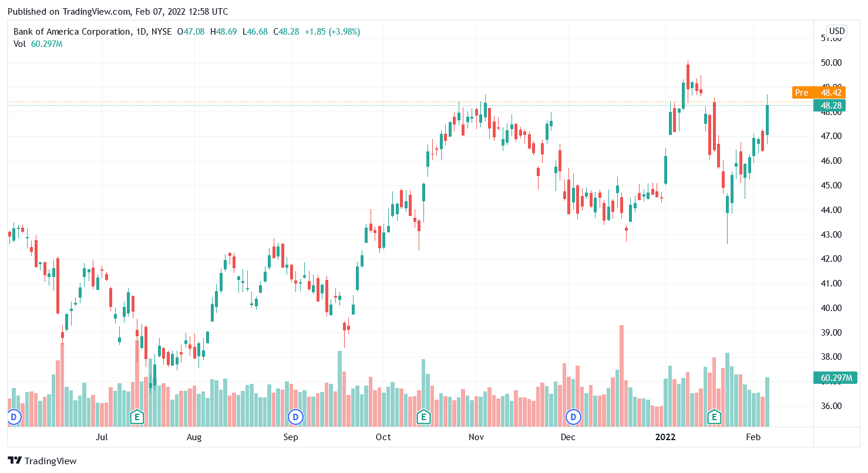Click the Published on TradingView.com header text
868x473 pixels.
coord(117,12)
